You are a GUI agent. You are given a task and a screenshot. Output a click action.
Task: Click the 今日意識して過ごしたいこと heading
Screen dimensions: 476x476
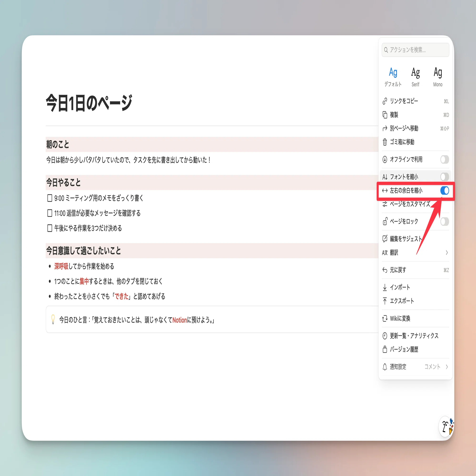coord(84,251)
